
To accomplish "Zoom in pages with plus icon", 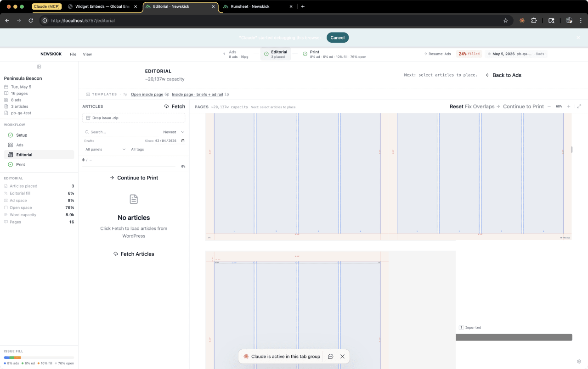I will [569, 106].
